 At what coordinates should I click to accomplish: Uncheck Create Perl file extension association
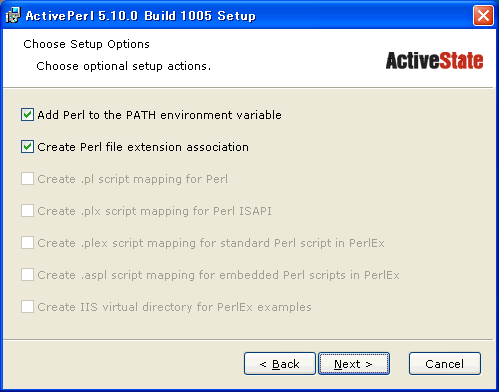(27, 147)
